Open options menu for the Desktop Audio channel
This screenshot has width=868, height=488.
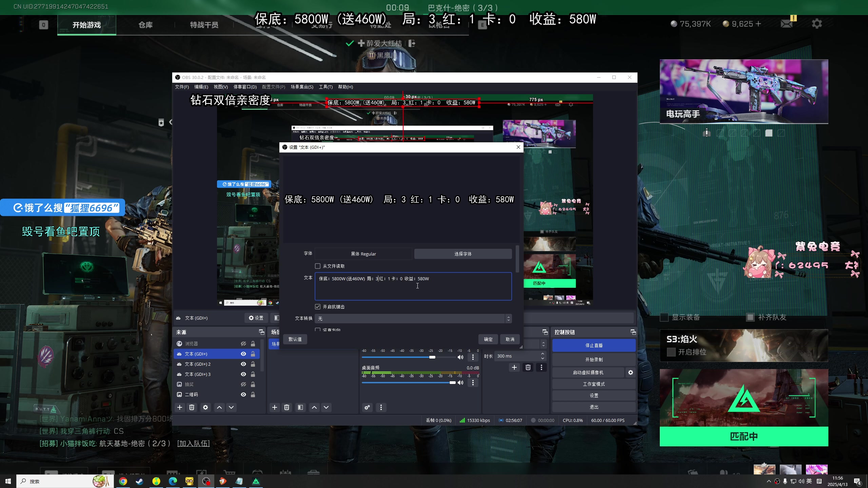(473, 383)
